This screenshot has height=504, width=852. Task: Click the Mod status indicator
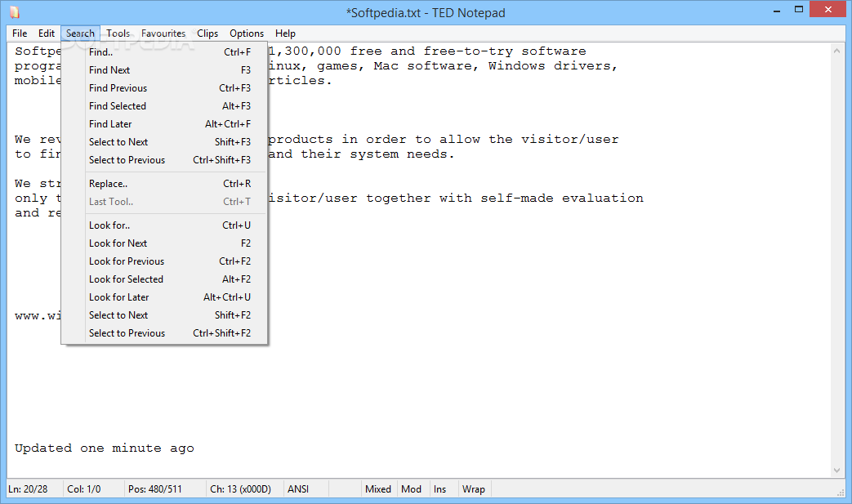[x=412, y=489]
